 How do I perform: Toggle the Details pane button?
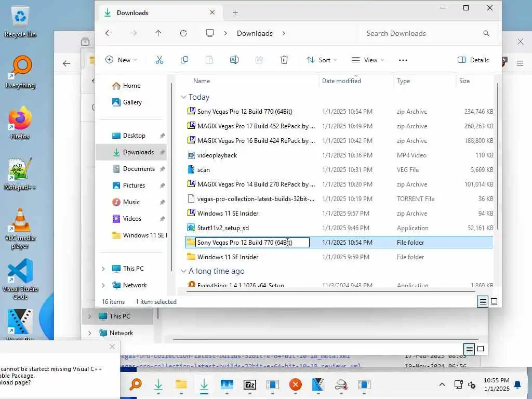pyautogui.click(x=473, y=60)
